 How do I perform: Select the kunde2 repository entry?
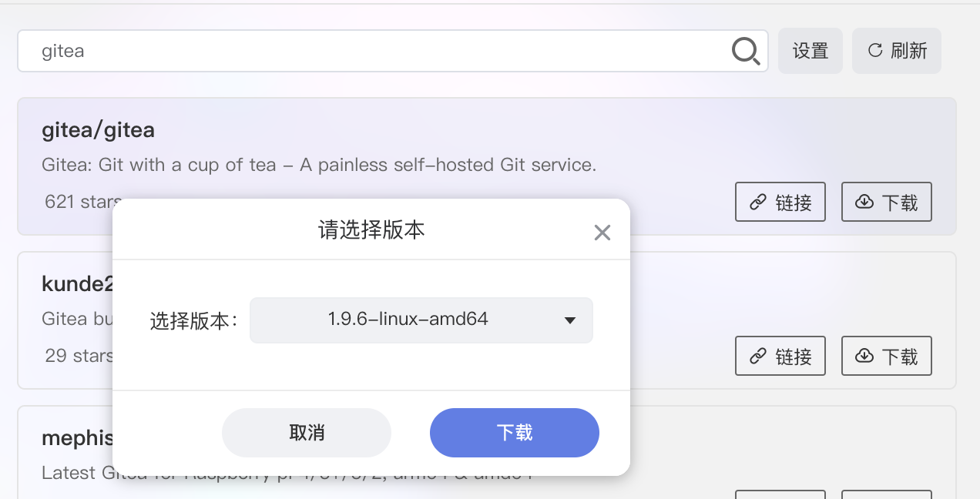tap(77, 283)
